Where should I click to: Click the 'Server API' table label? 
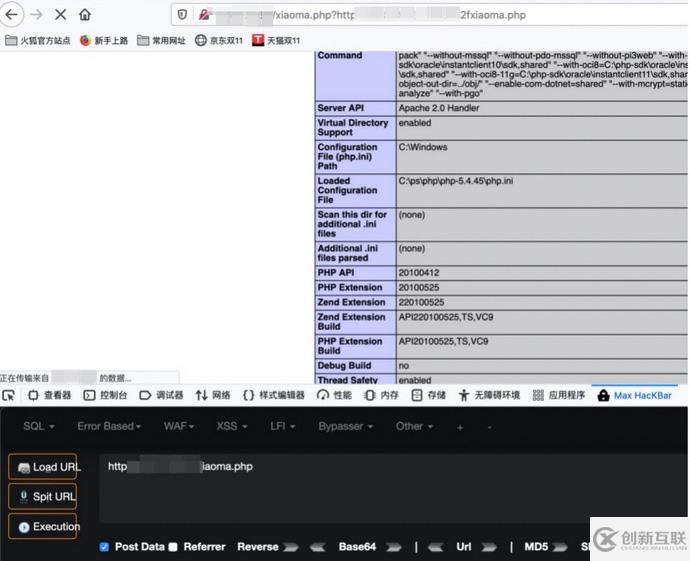[341, 108]
